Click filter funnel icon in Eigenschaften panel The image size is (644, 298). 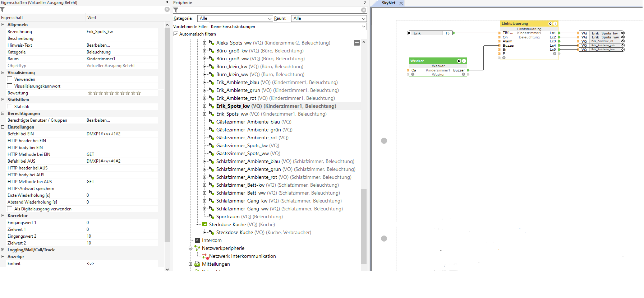[3, 10]
